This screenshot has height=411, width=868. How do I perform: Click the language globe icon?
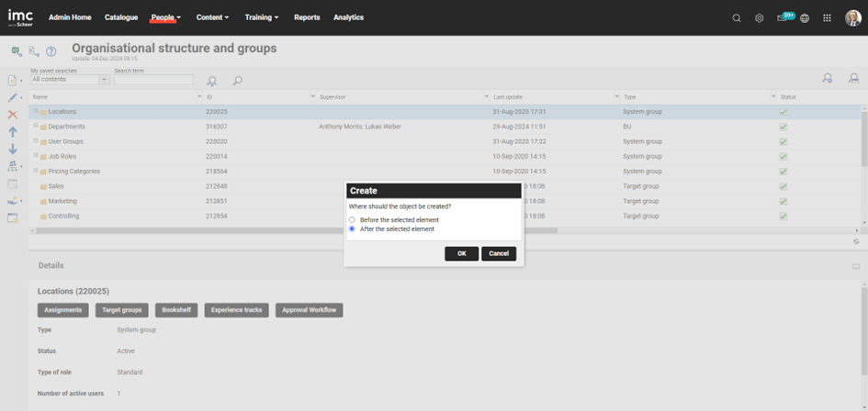pos(805,17)
